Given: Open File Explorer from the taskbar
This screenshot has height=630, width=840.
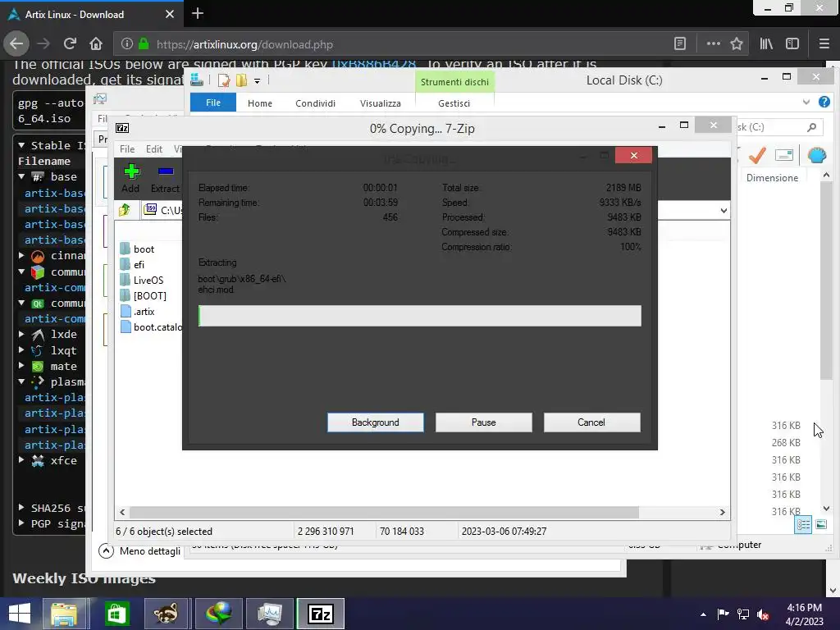Looking at the screenshot, I should pos(64,614).
